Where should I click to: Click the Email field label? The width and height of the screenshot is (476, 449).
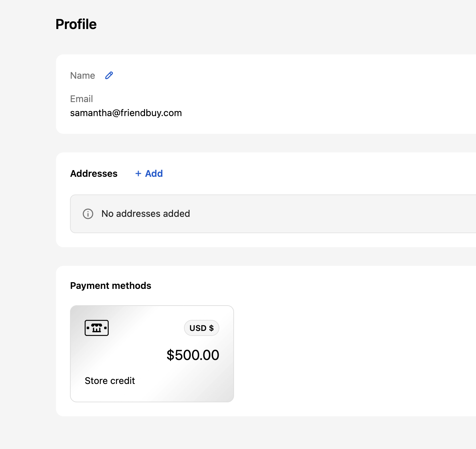point(81,99)
